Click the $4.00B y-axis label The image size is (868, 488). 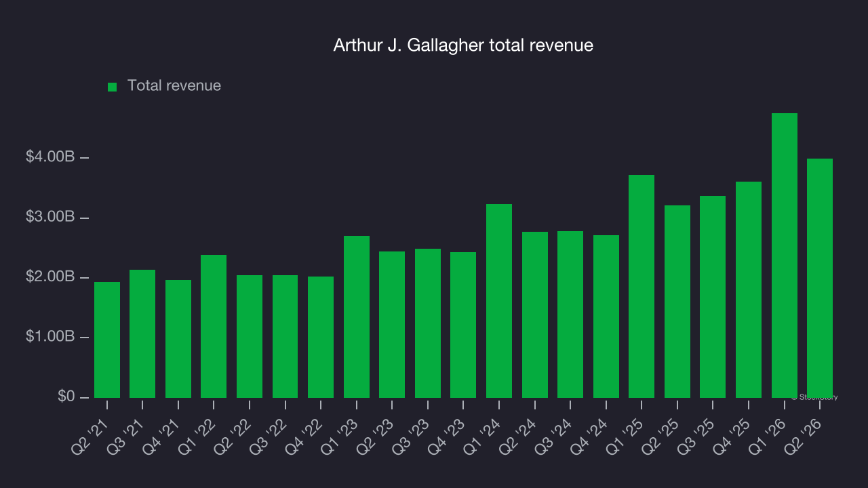[x=50, y=157]
